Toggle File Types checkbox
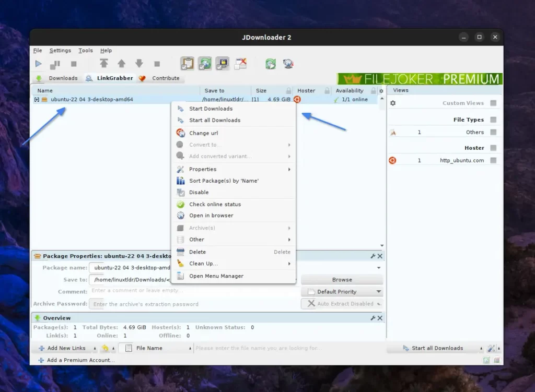Screen dimensions: 535x392 (493, 120)
